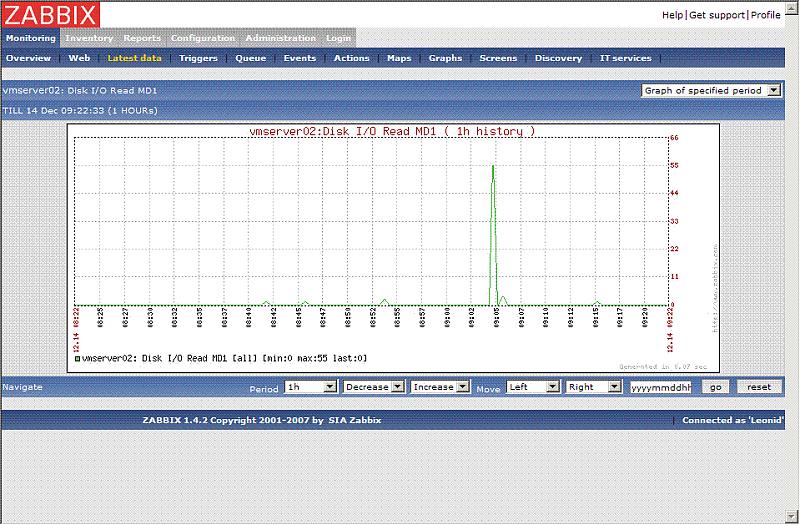Open the Move Right dropdown
The height and width of the screenshot is (525, 800).
point(593,387)
